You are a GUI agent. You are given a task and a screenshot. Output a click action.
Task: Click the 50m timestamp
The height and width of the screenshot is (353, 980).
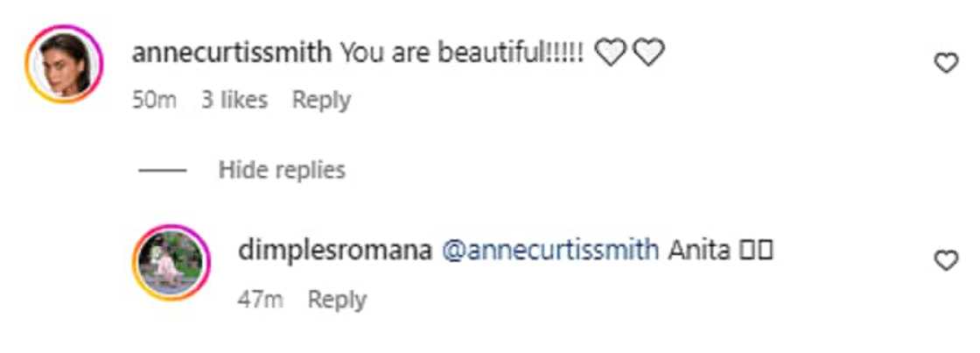point(154,101)
